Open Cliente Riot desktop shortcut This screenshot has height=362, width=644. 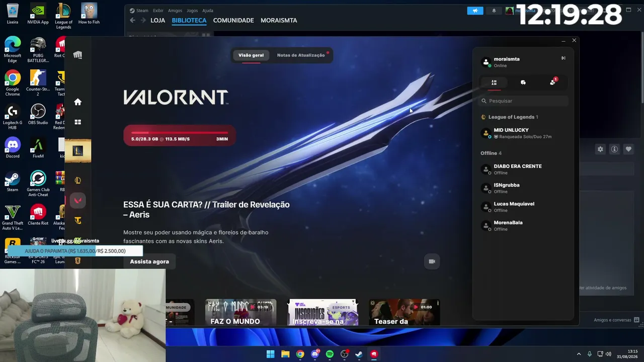point(38,215)
